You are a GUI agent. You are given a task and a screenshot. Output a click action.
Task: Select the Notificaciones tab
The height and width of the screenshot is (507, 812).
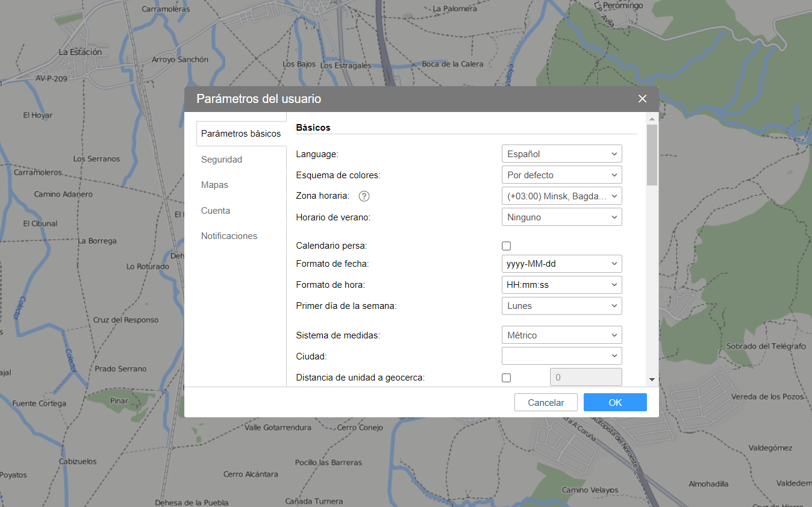point(229,236)
